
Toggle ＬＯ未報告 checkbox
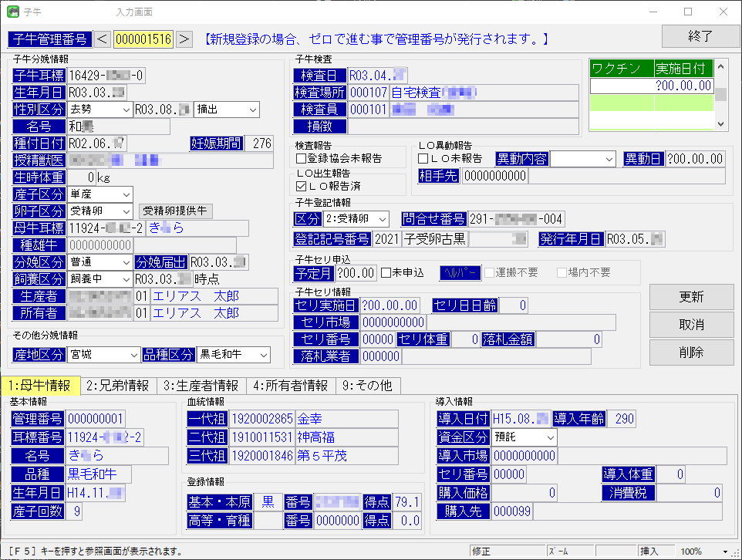[x=423, y=158]
